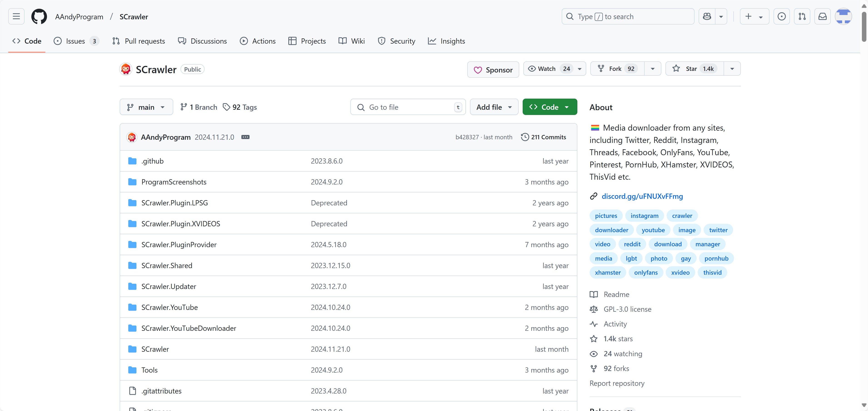Open notifications inbox icon
The height and width of the screenshot is (411, 868).
click(x=823, y=17)
